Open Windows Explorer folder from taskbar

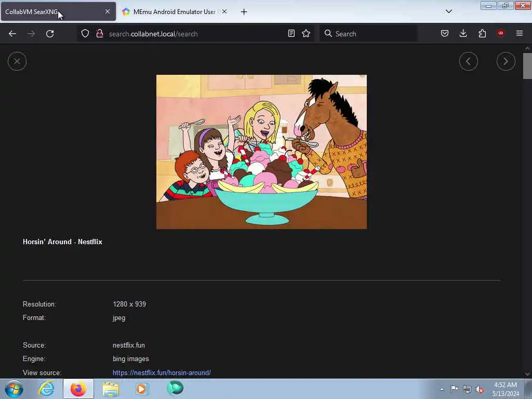tap(111, 389)
